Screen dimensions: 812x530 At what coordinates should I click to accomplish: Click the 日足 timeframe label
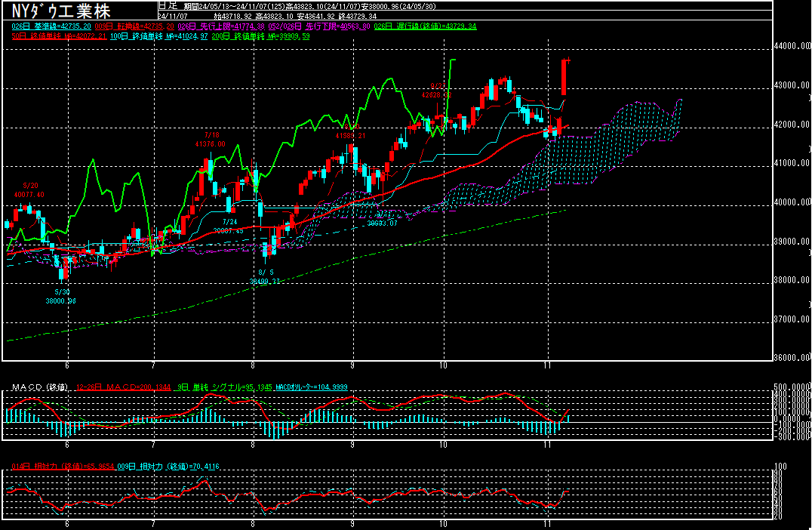click(x=168, y=6)
